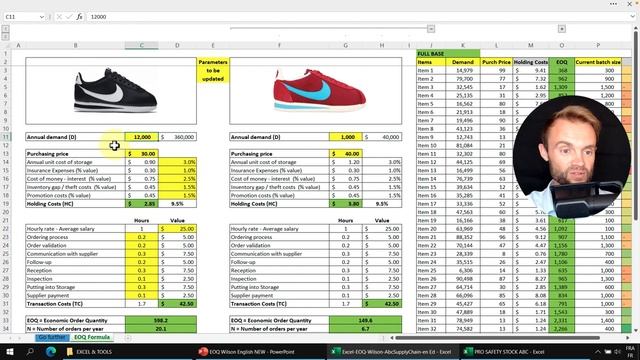Click outline level 1 button
The image size is (640, 360).
tap(5, 29)
